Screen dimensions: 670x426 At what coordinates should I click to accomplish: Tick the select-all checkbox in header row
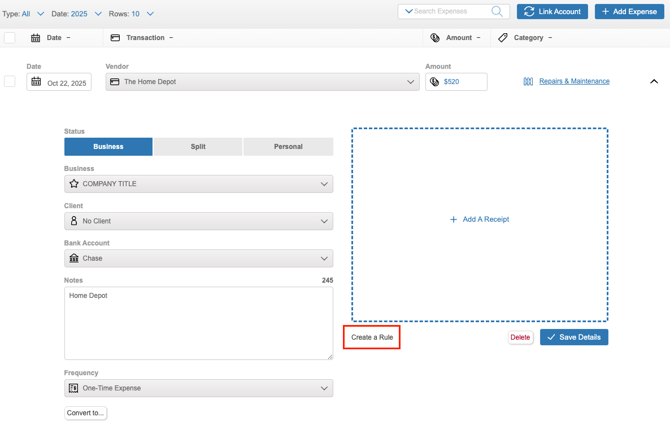[10, 38]
